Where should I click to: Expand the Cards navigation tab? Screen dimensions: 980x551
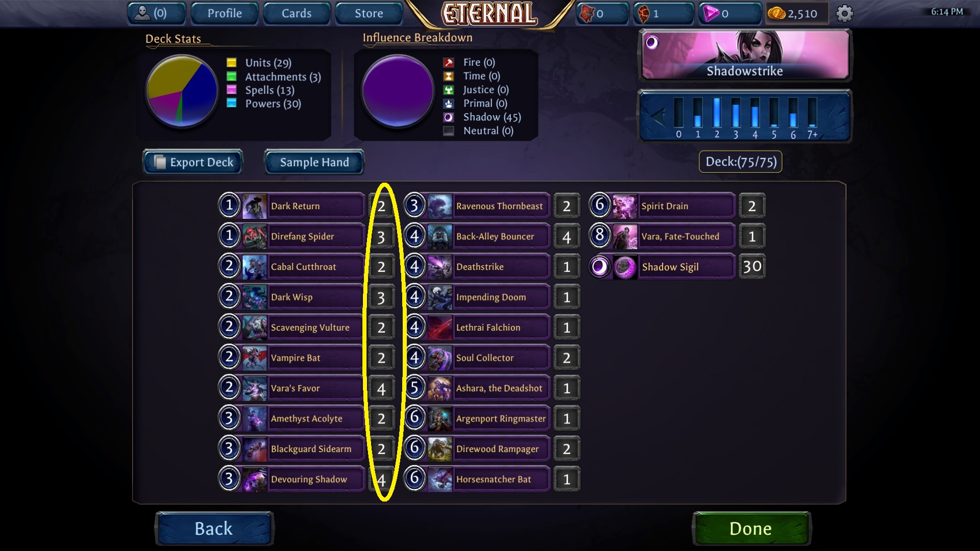pos(297,13)
